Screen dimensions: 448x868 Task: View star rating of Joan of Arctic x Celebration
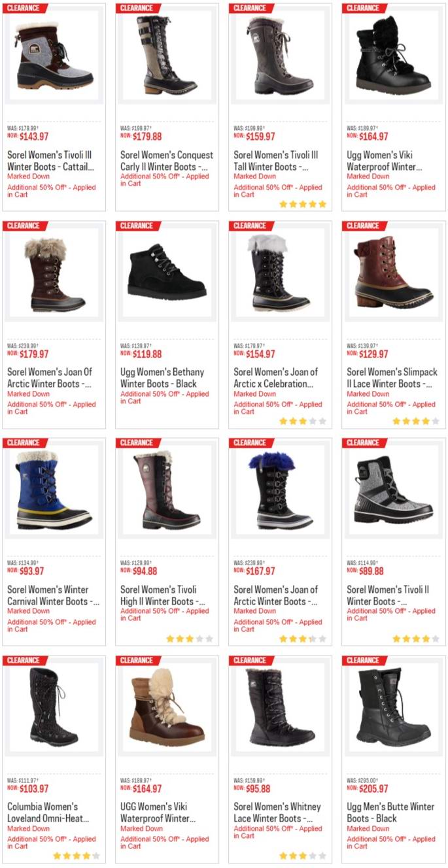302,421
